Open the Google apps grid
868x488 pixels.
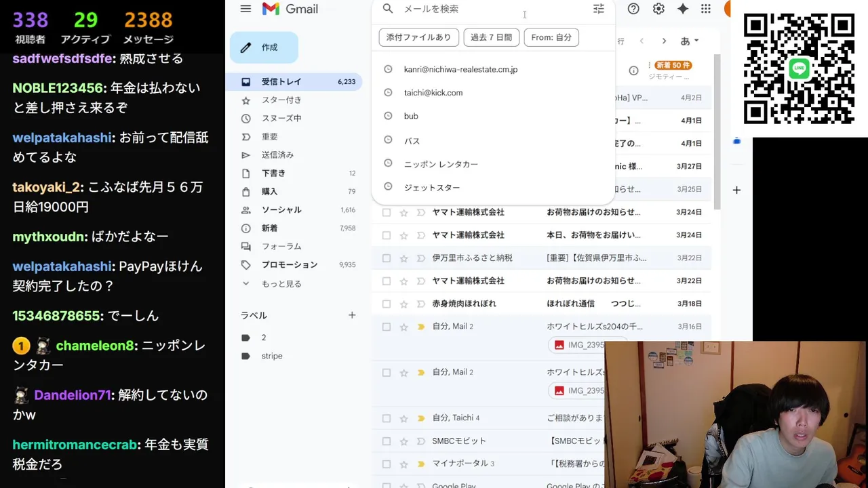[706, 9]
